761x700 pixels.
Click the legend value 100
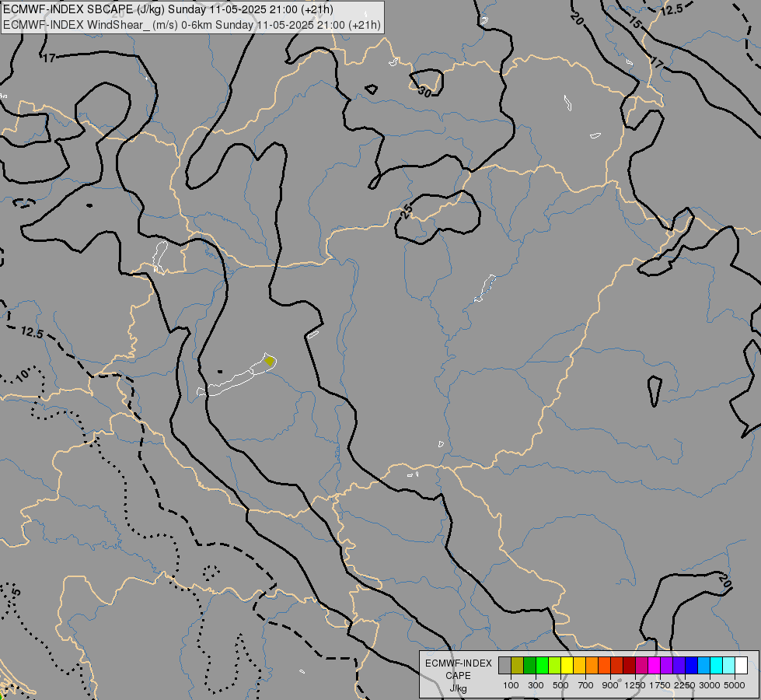tap(511, 685)
